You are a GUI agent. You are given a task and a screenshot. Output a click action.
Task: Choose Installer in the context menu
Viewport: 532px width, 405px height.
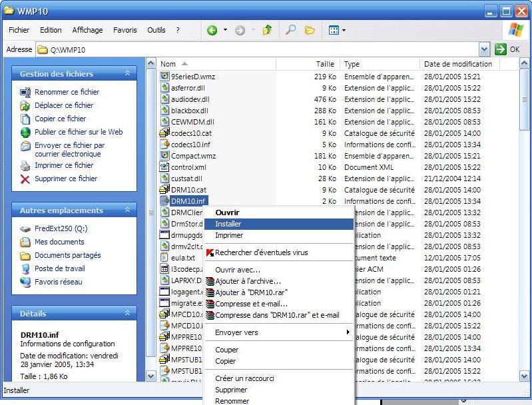(x=279, y=224)
